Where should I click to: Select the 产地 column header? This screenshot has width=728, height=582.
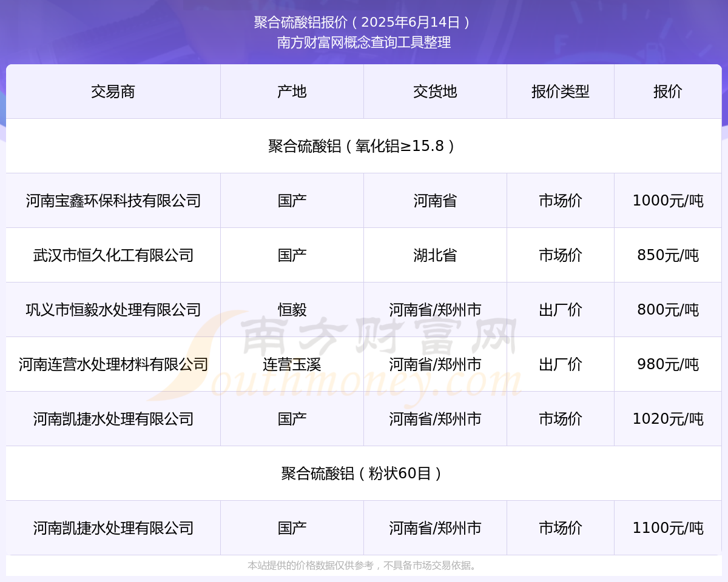(292, 92)
